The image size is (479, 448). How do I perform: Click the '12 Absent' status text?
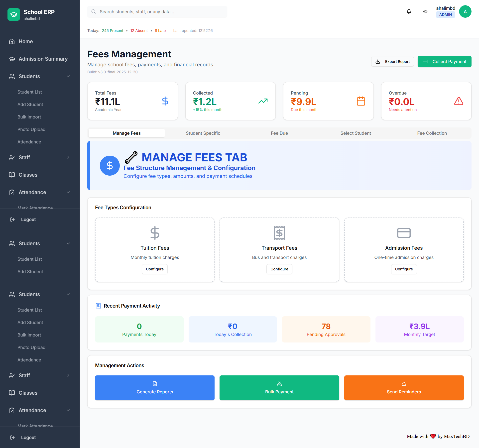(139, 31)
